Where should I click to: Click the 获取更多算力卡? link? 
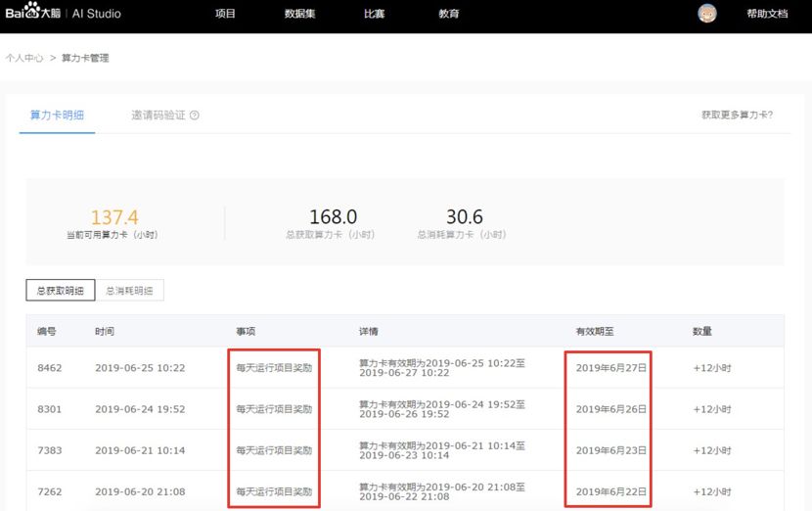click(737, 115)
